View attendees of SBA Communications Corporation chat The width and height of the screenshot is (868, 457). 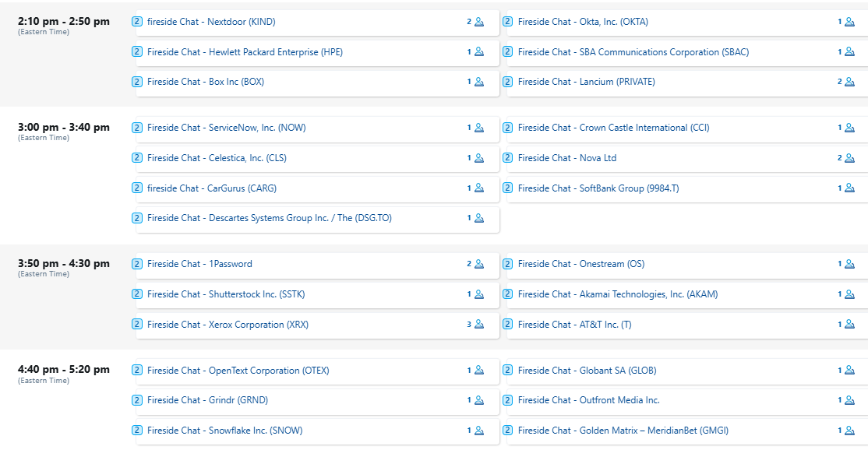click(850, 52)
